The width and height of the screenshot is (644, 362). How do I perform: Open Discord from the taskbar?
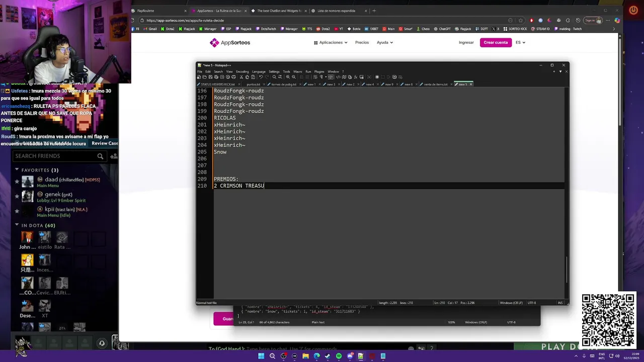click(350, 356)
